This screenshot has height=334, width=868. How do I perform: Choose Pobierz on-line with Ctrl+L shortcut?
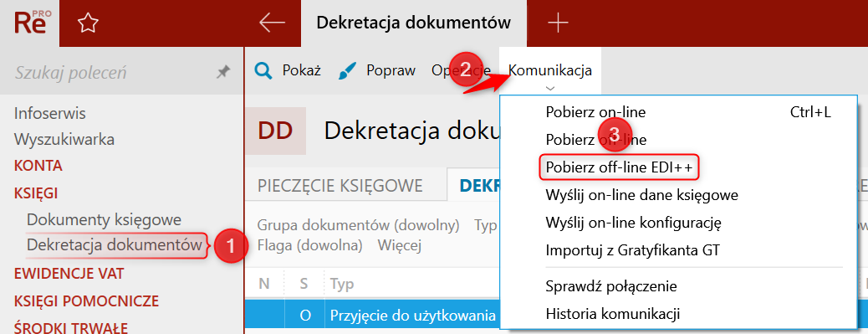tap(678, 112)
